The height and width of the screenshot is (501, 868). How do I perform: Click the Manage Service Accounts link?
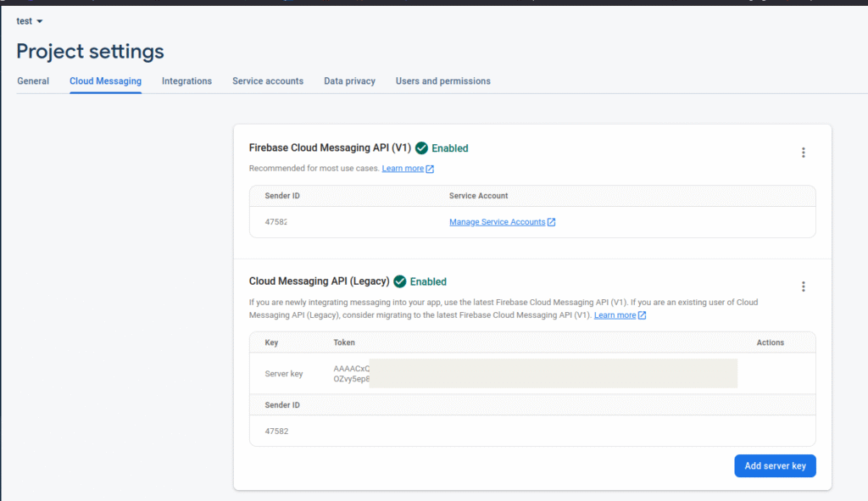point(497,222)
